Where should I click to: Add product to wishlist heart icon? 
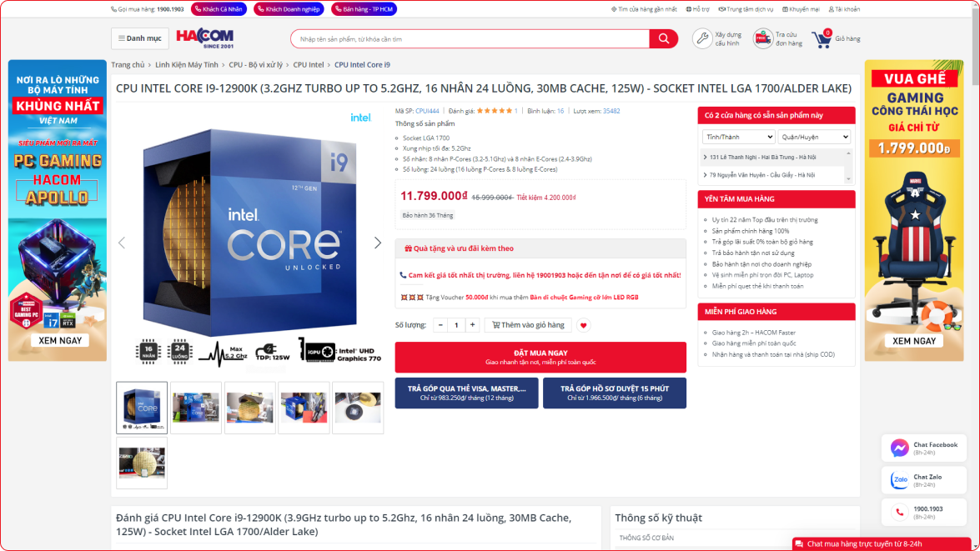[584, 325]
